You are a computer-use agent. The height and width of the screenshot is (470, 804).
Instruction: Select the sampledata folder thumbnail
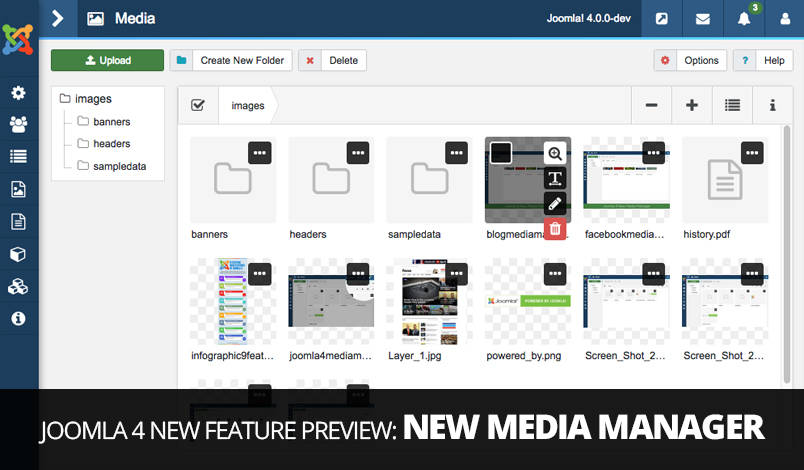(x=430, y=179)
